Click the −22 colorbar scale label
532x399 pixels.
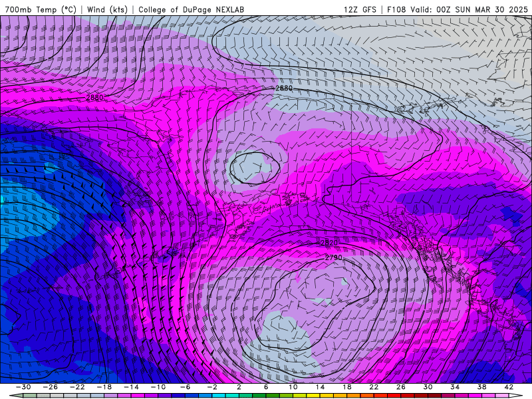pos(77,387)
